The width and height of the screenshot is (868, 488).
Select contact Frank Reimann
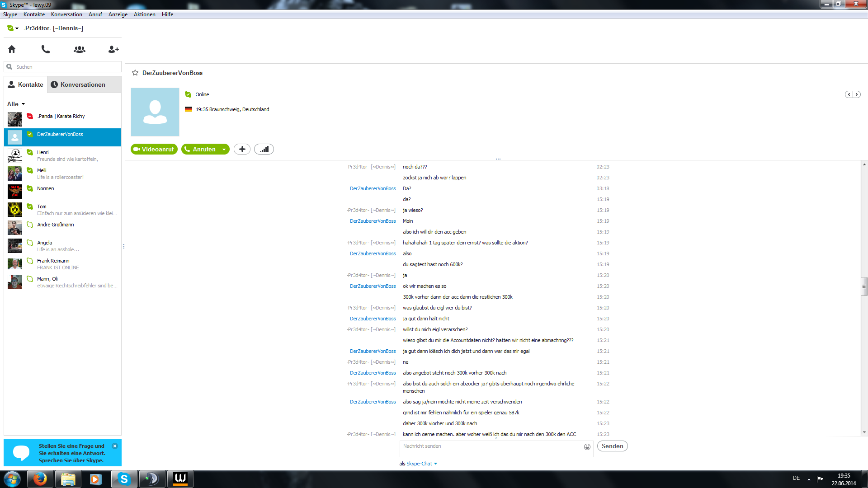click(62, 264)
